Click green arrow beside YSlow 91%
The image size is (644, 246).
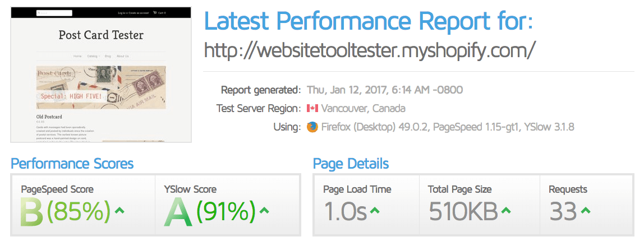(264, 211)
